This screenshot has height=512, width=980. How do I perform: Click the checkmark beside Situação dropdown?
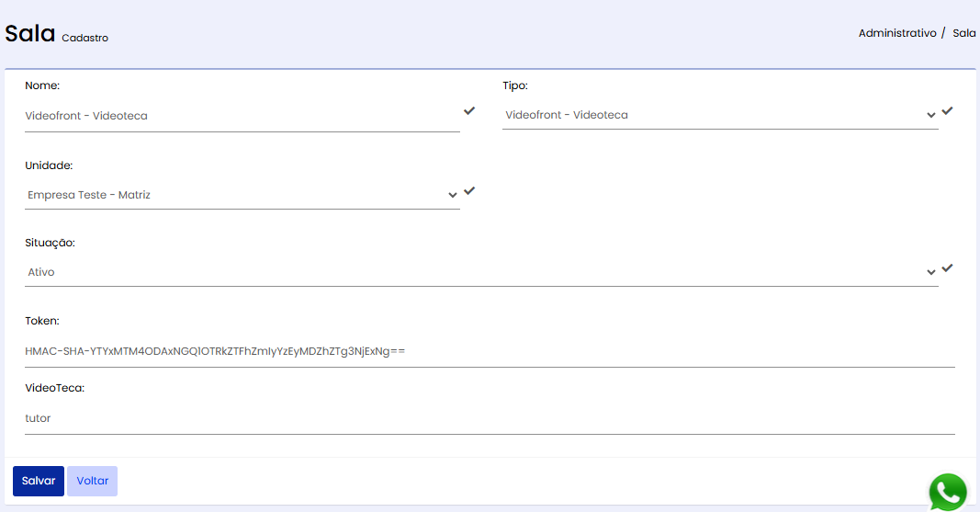click(x=948, y=267)
